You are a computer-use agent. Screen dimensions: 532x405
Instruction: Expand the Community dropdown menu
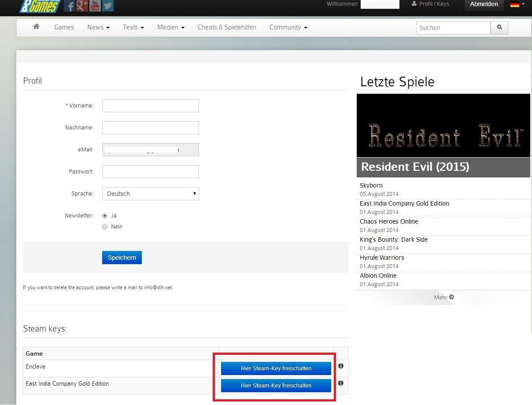pos(288,27)
